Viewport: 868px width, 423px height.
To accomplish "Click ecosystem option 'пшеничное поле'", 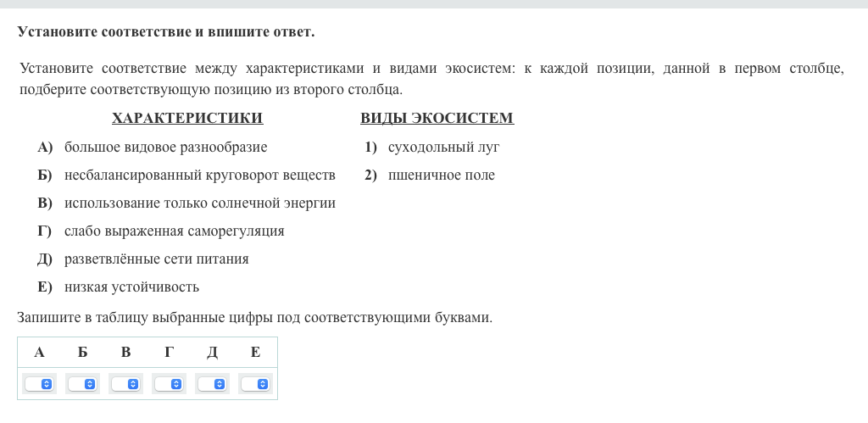I will pyautogui.click(x=441, y=175).
